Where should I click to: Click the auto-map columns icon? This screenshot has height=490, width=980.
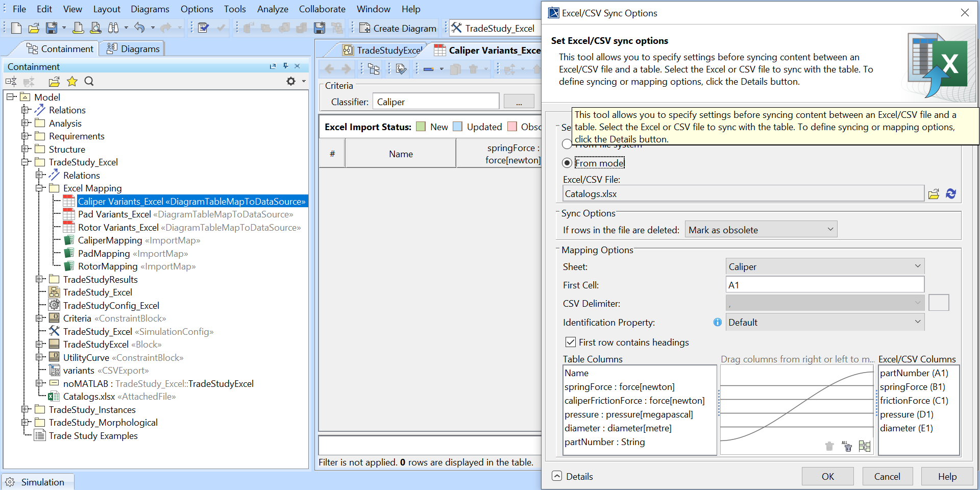(865, 447)
